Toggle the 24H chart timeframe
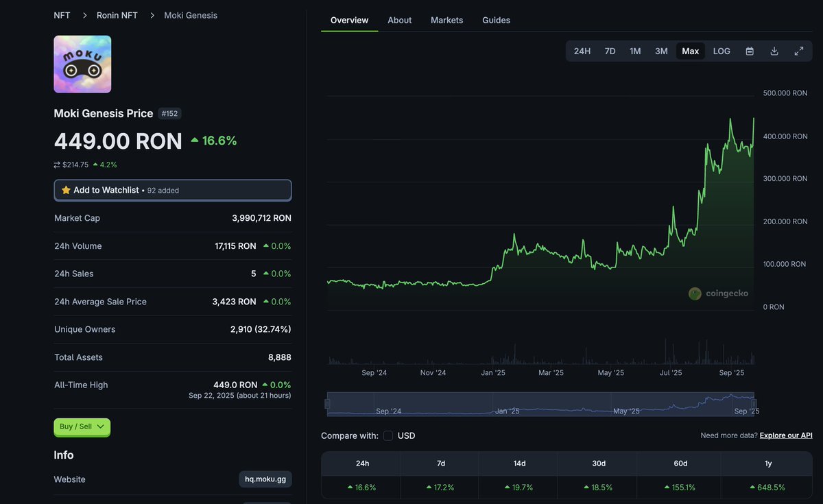This screenshot has width=823, height=504. point(582,51)
